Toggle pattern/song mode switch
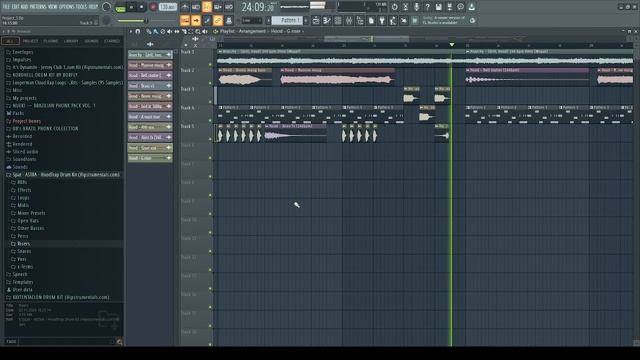640x360 pixels. pos(120,7)
